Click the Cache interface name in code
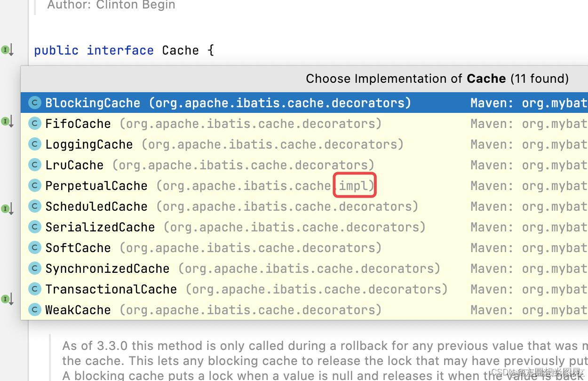588x381 pixels. tap(180, 50)
